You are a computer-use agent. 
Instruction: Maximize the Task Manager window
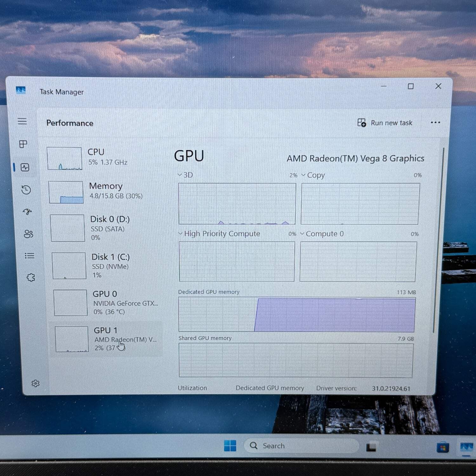(x=411, y=86)
